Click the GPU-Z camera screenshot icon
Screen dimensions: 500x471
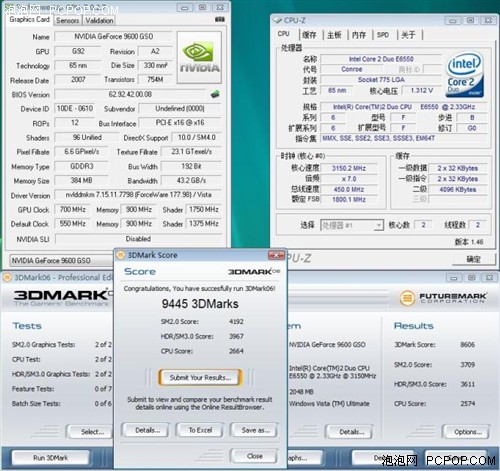(x=219, y=20)
